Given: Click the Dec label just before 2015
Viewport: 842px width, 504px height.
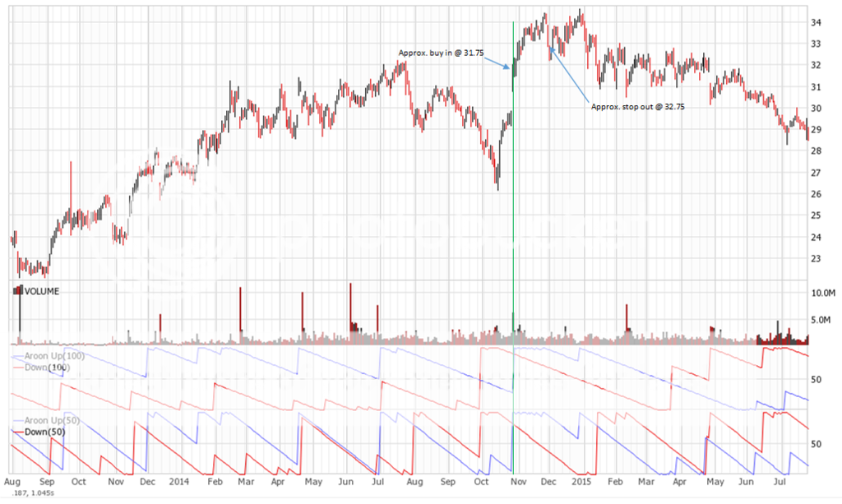Looking at the screenshot, I should tap(548, 482).
